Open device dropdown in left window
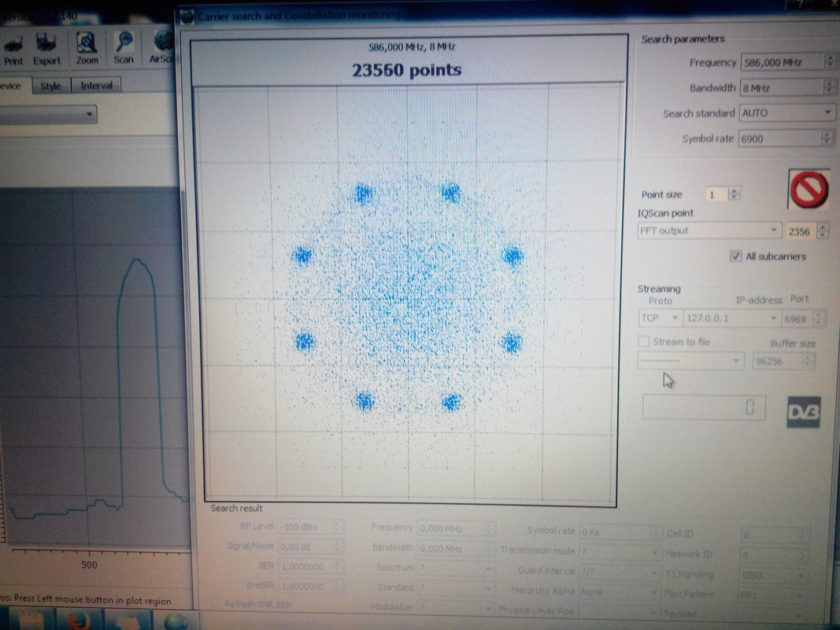 pyautogui.click(x=48, y=114)
